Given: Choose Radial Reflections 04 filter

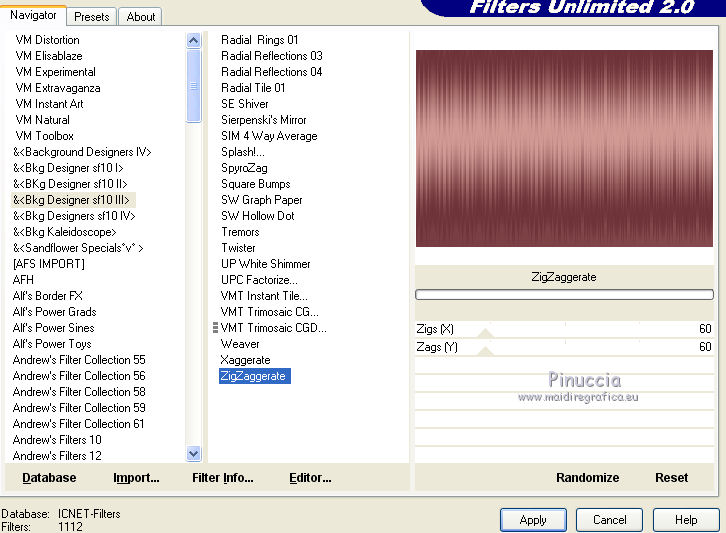Looking at the screenshot, I should [271, 72].
